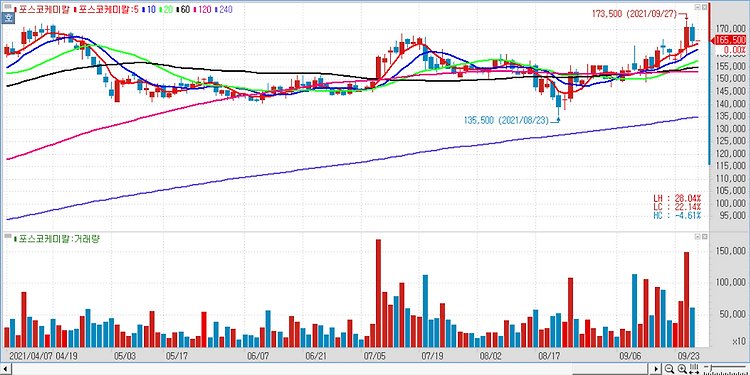
Task: Click the 135,500 (2021/08/23) low label
Action: coord(507,120)
